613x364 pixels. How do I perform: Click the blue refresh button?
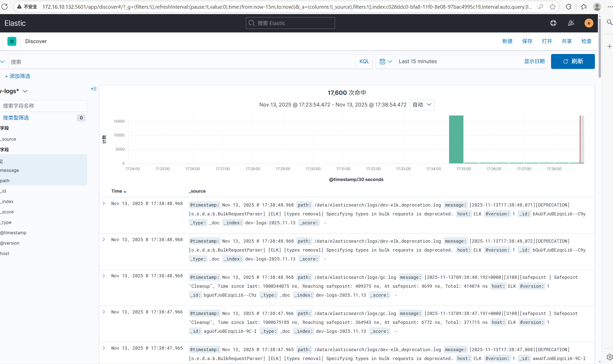573,61
